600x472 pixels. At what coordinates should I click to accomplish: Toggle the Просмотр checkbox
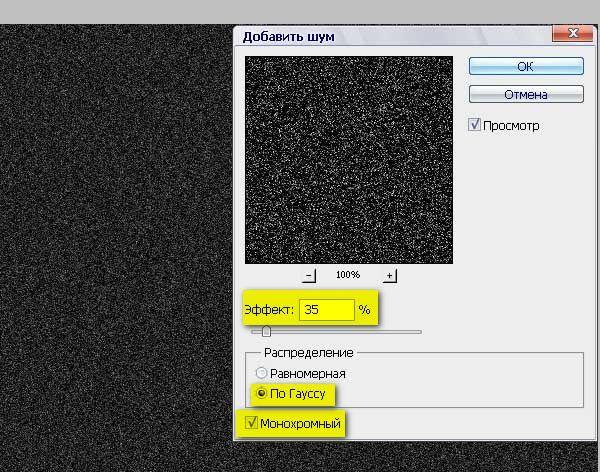(x=474, y=125)
